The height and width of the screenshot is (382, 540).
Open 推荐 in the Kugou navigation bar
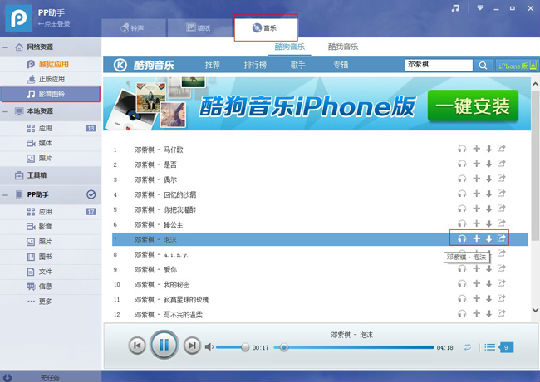(x=212, y=65)
